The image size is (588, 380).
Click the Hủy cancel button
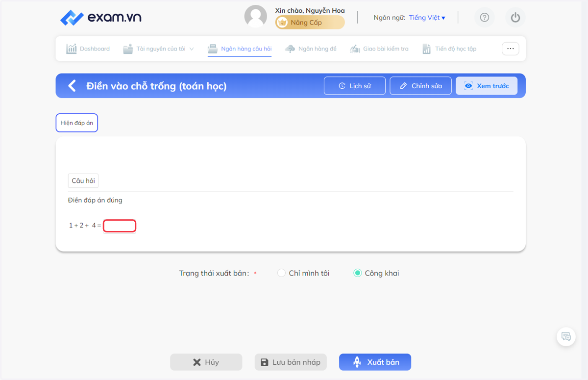coord(206,362)
